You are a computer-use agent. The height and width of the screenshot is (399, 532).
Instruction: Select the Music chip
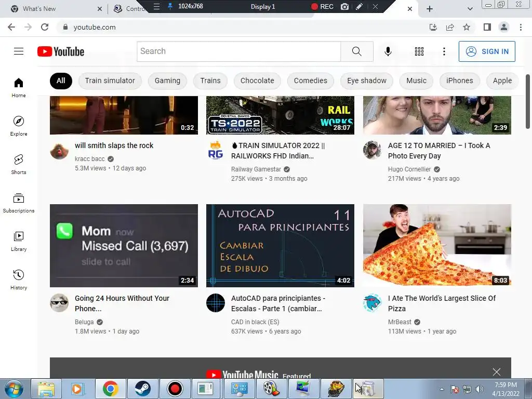click(416, 81)
